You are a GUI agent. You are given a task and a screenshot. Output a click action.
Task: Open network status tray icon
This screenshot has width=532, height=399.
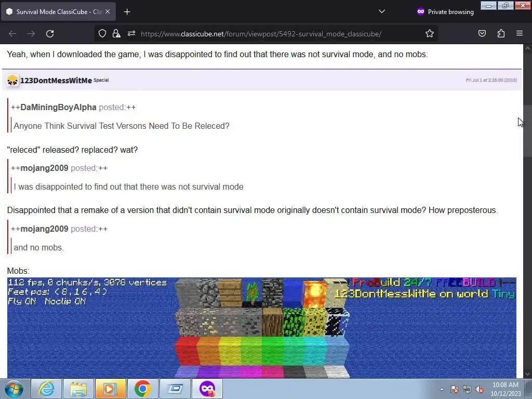pos(467,389)
